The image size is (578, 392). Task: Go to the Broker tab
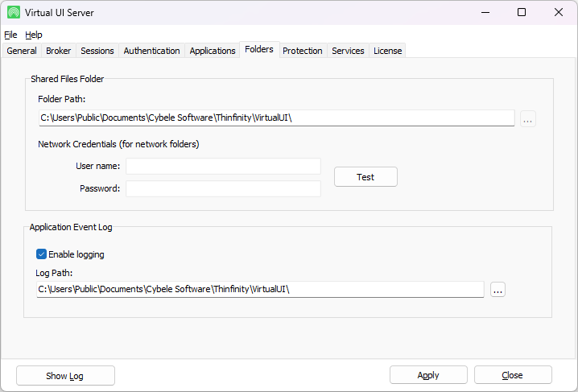(59, 51)
